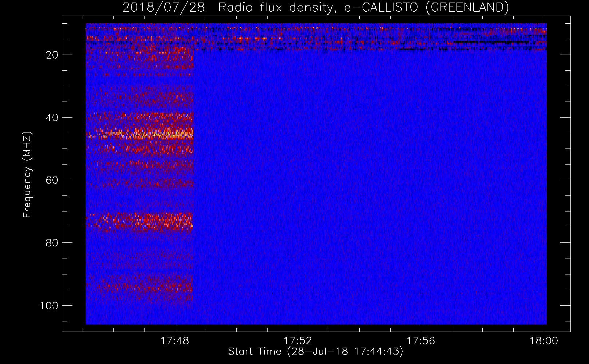
Task: Click the red emission band near 73 MHz
Action: pyautogui.click(x=139, y=221)
